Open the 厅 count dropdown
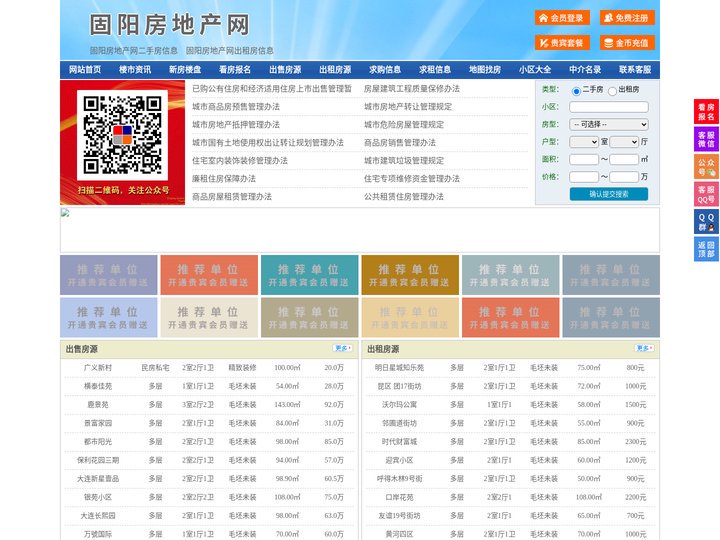 point(624,142)
